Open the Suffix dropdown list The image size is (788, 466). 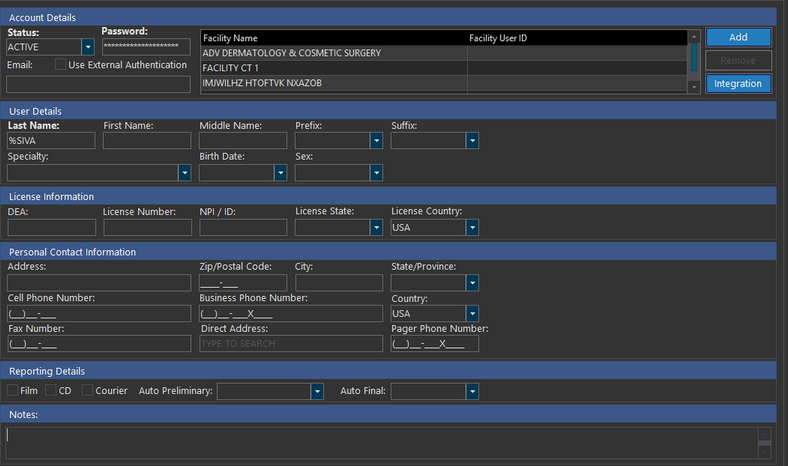(x=472, y=142)
